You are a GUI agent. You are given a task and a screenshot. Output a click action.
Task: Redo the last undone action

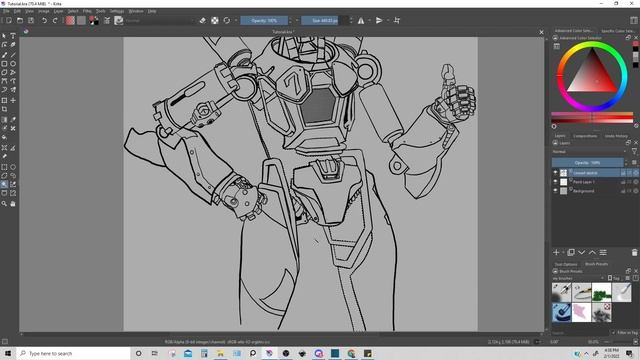[55, 20]
